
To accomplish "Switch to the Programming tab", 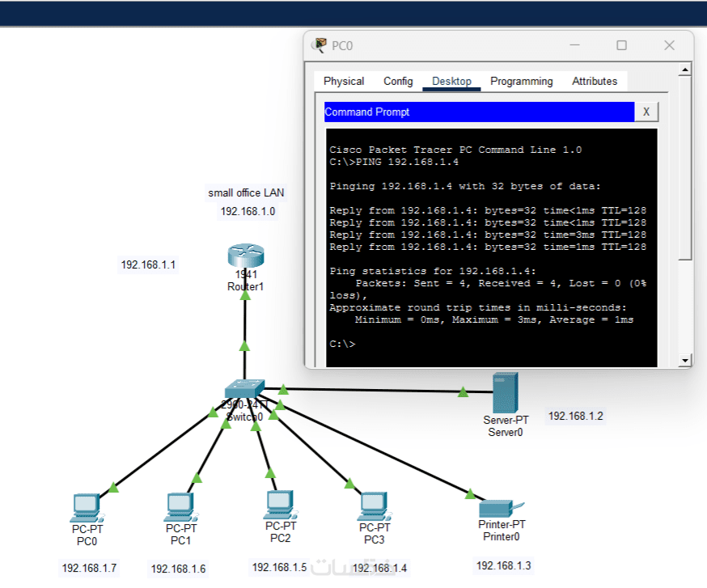I will (521, 81).
